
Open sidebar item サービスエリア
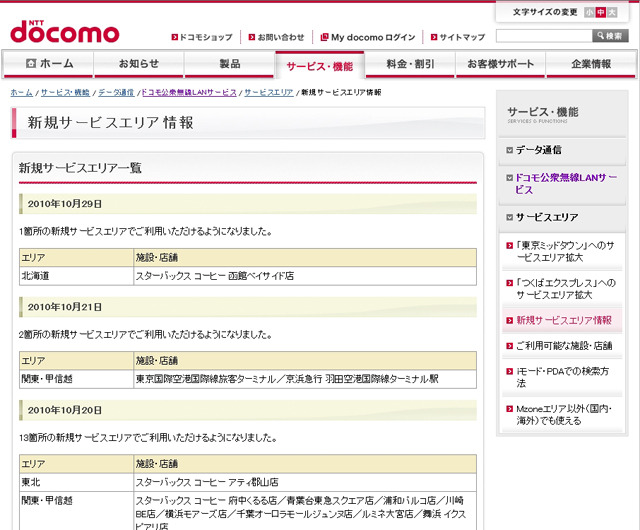point(547,217)
